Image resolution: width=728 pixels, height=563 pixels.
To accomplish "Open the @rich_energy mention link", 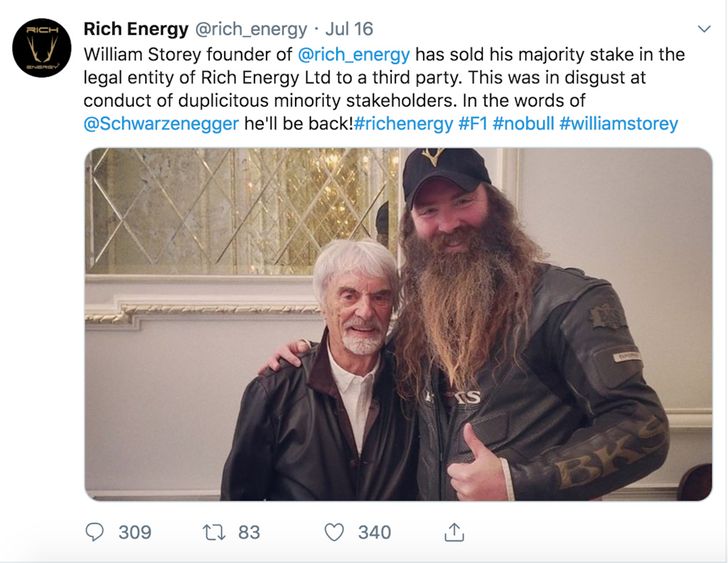I will (353, 54).
